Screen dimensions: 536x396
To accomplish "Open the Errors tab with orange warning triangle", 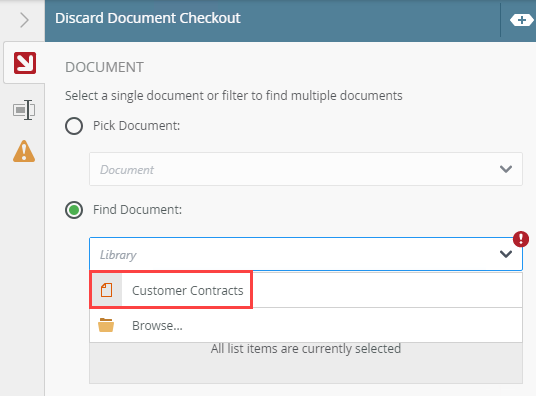I will click(x=24, y=151).
